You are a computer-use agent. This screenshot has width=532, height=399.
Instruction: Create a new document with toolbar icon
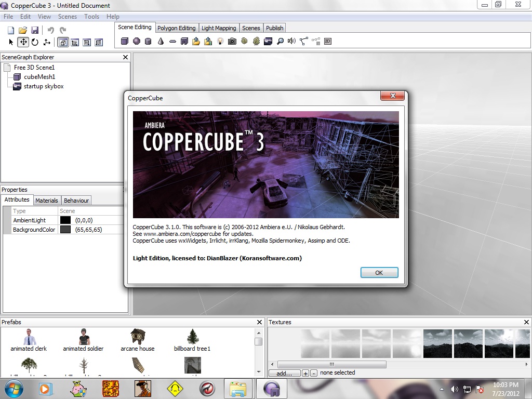coord(11,30)
